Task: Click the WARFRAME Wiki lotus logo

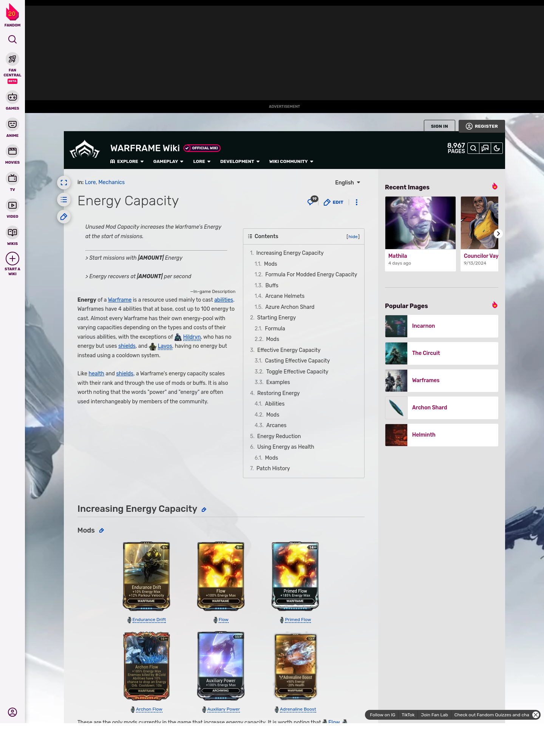Action: 85,149
